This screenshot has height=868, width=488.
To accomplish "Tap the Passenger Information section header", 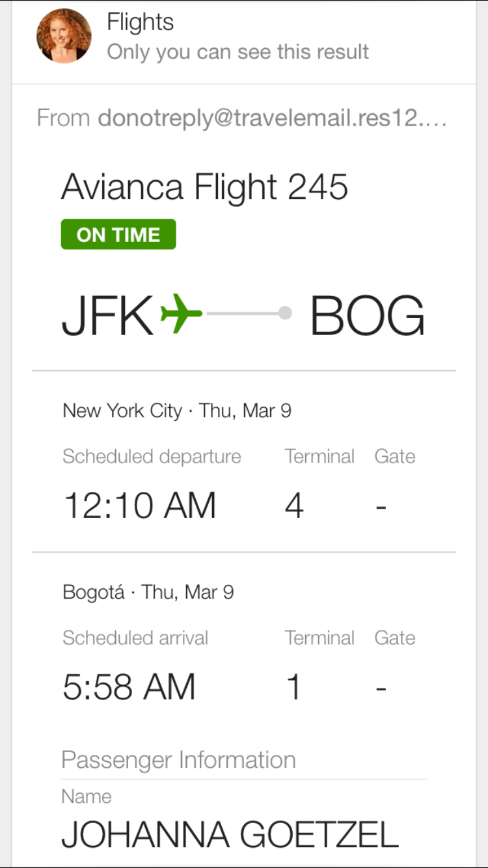I will pos(178,759).
